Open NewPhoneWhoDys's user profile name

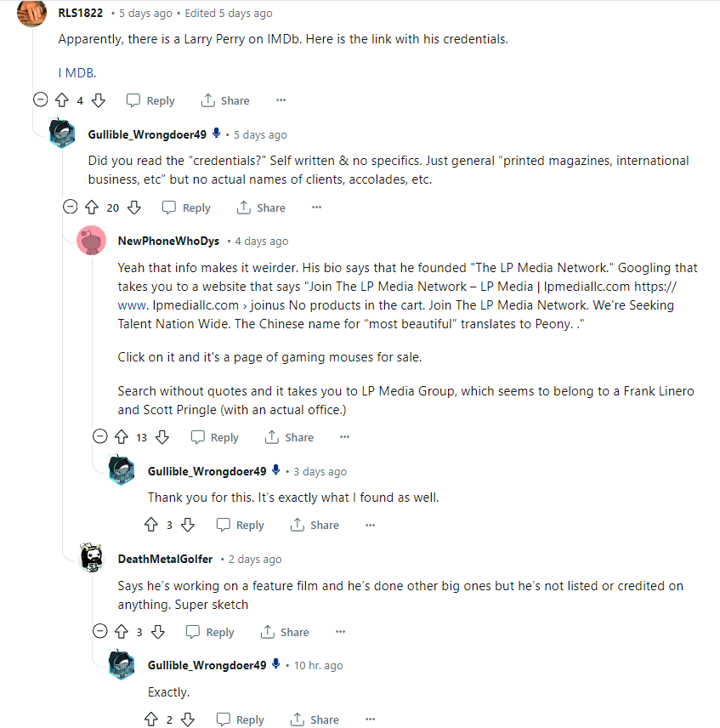pyautogui.click(x=168, y=241)
